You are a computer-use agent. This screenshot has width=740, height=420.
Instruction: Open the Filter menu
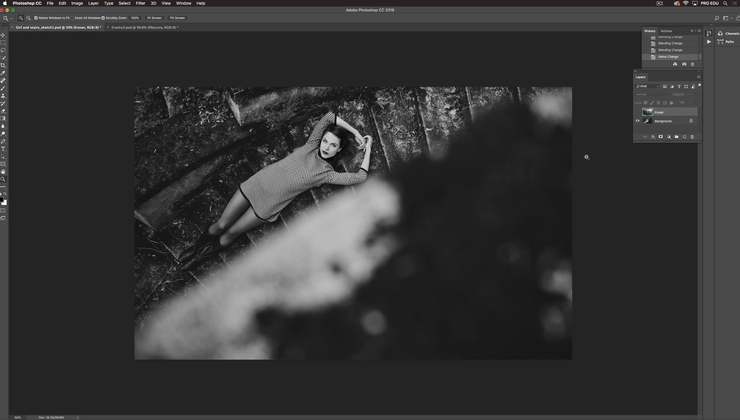(x=140, y=3)
